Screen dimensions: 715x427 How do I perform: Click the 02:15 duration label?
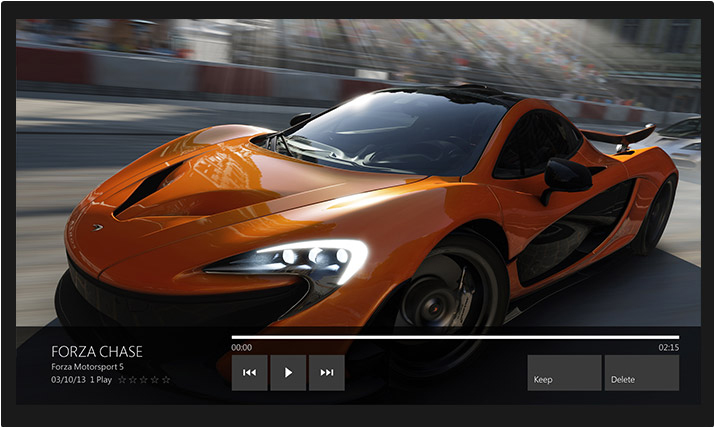[668, 348]
